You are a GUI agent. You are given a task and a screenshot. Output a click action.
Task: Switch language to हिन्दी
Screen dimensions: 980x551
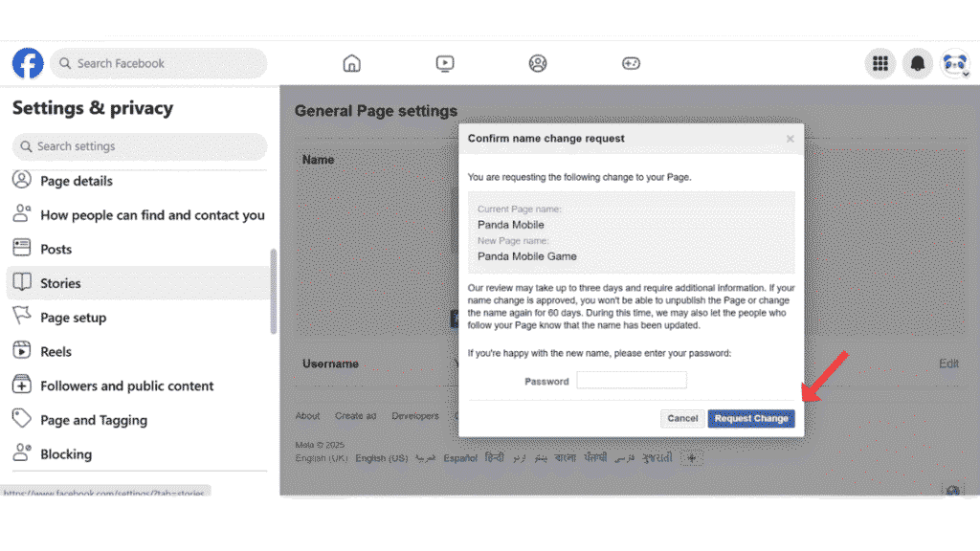tap(495, 458)
